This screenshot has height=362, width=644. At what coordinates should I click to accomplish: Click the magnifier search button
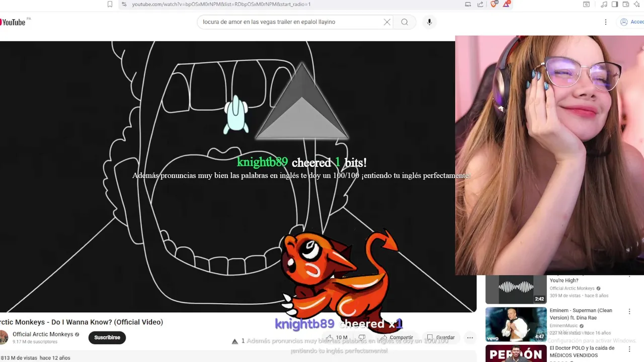pos(405,22)
